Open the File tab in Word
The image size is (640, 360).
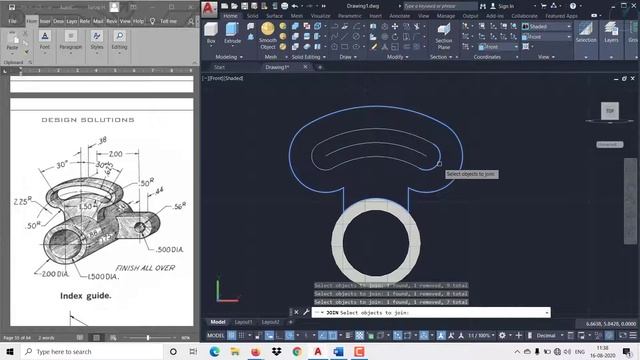click(13, 21)
